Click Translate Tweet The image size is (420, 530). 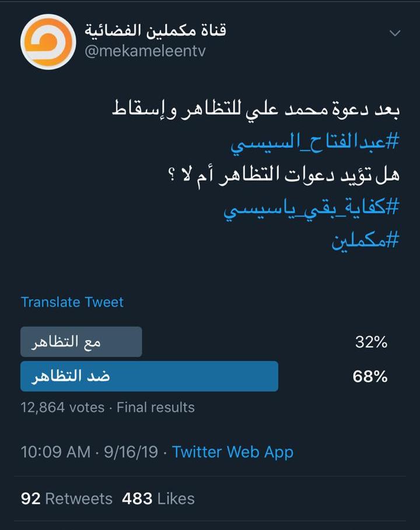(72, 302)
